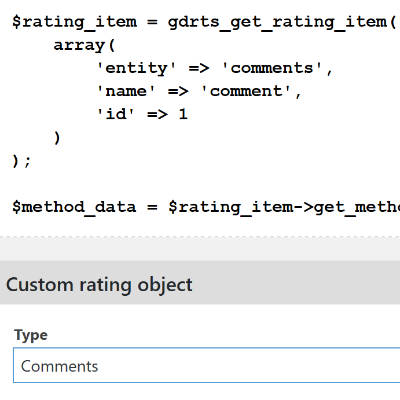Click the Type field label
This screenshot has width=400, height=400.
pos(31,335)
